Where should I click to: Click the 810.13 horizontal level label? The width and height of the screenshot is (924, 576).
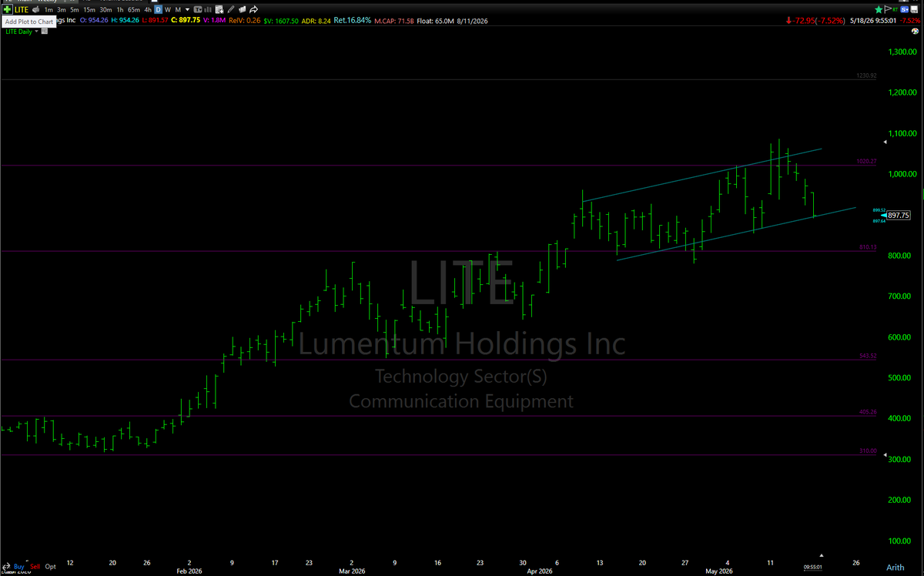pyautogui.click(x=867, y=247)
